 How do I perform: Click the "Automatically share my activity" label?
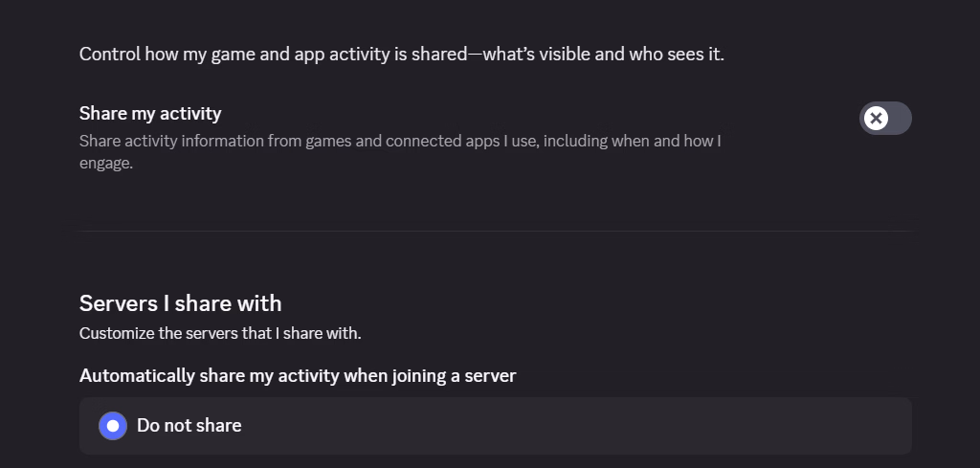click(x=298, y=375)
